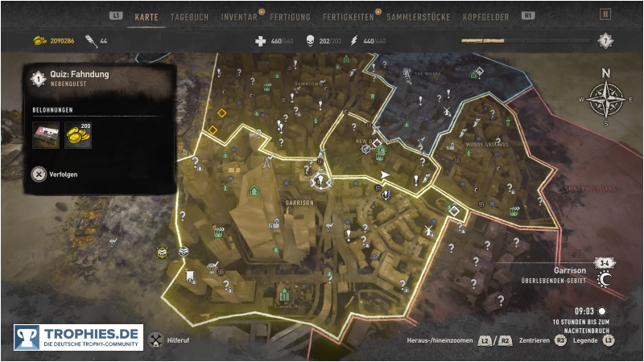Click the 200 gold coins reward
644x362 pixels.
78,135
